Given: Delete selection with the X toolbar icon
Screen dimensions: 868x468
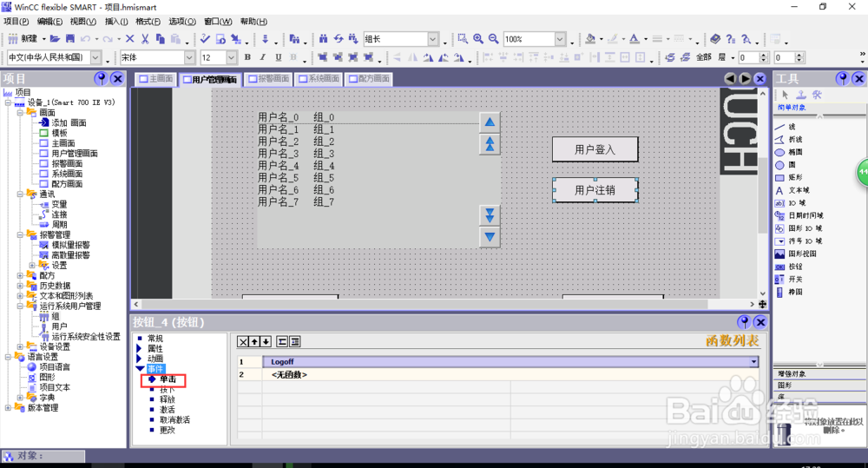Looking at the screenshot, I should [129, 39].
